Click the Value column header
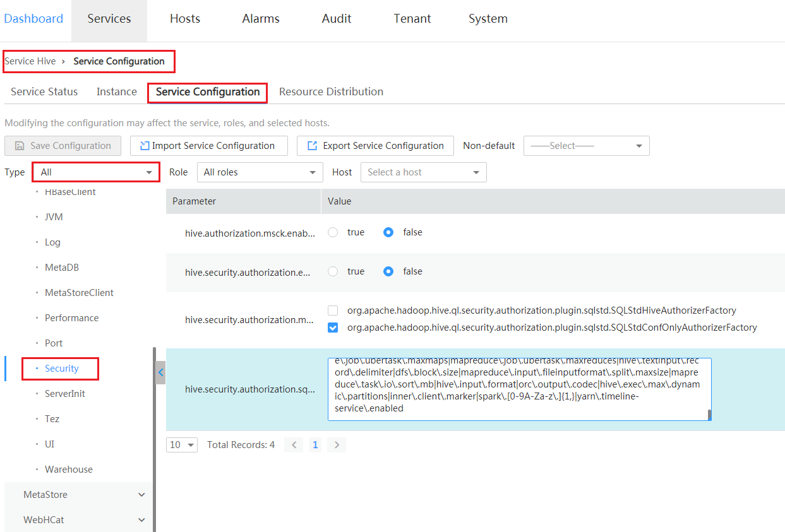 (x=340, y=201)
